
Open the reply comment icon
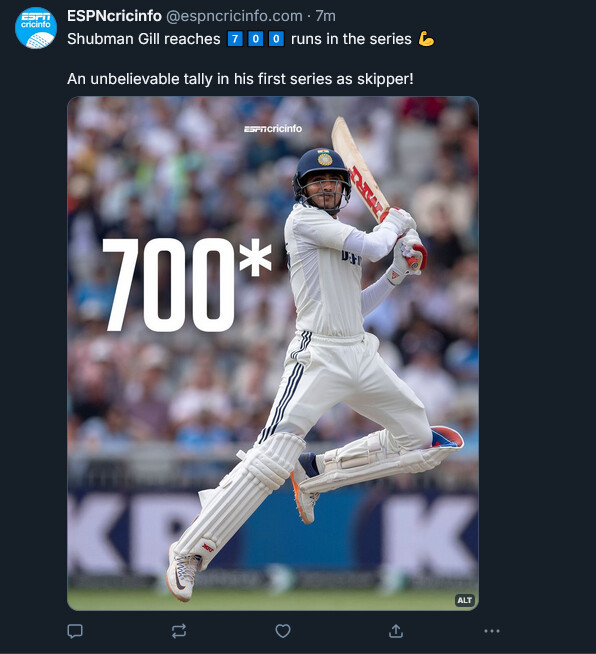pyautogui.click(x=75, y=631)
